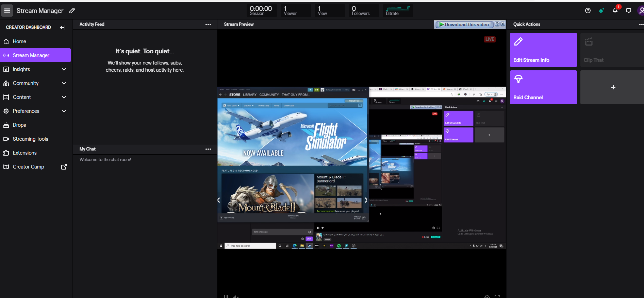The height and width of the screenshot is (298, 644).
Task: Add a new quick action tile
Action: [x=613, y=87]
